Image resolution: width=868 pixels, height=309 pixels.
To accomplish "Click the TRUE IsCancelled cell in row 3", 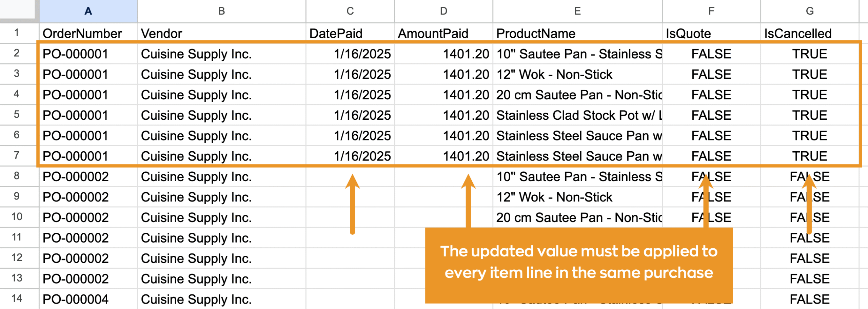I will (809, 74).
